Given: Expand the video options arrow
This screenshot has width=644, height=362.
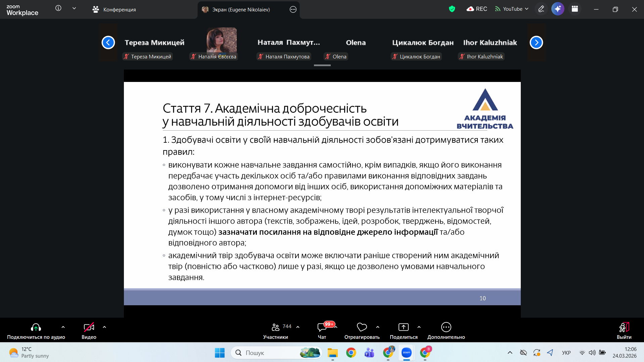Looking at the screenshot, I should point(104,327).
